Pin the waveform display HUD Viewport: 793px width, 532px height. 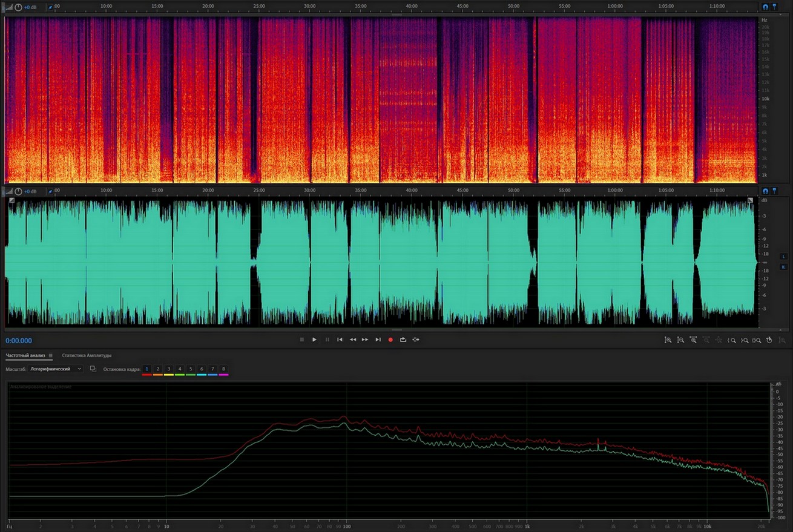tap(50, 191)
